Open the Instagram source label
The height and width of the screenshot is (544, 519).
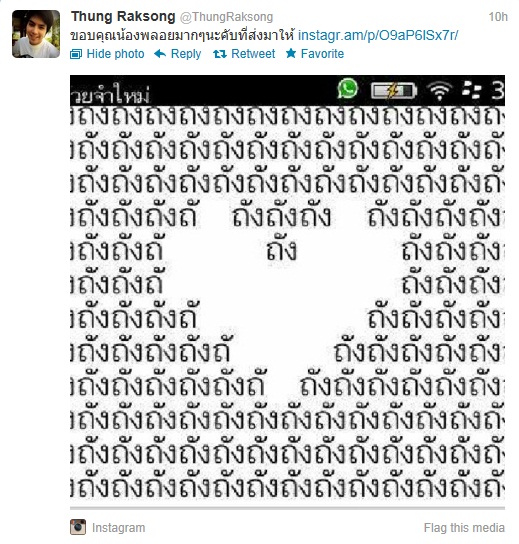point(118,528)
